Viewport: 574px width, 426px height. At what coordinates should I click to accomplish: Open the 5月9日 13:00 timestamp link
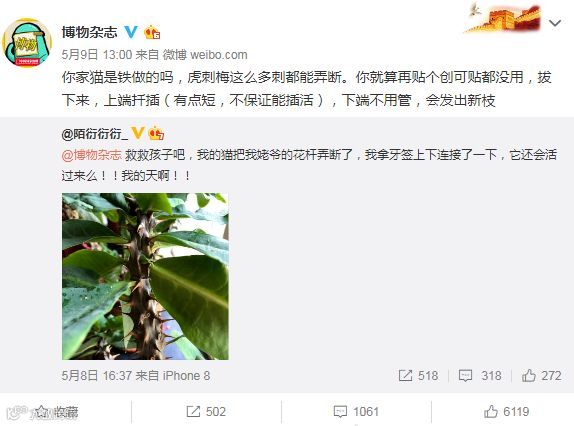click(x=97, y=55)
